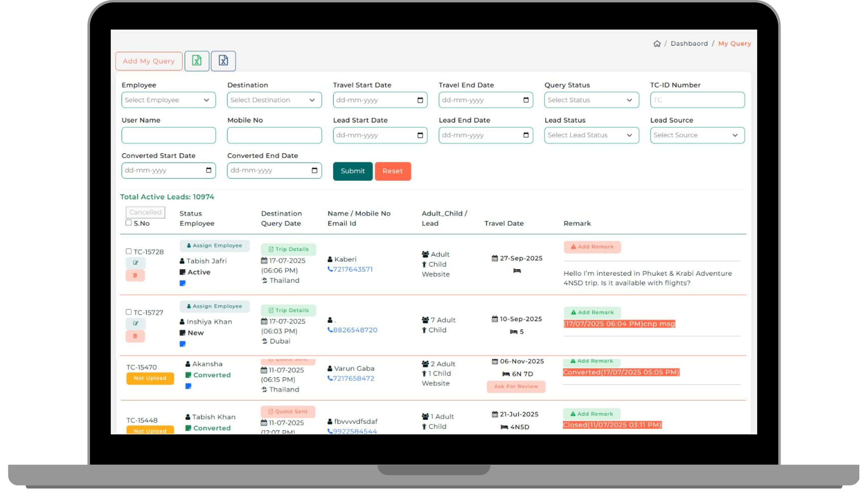Go to Dashboard in the breadcrumb
Screen dimensions: 868x495
(x=689, y=43)
